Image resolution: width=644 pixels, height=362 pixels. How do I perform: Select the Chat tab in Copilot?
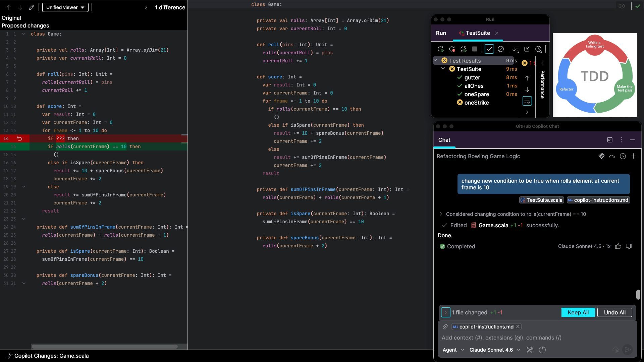coord(444,140)
